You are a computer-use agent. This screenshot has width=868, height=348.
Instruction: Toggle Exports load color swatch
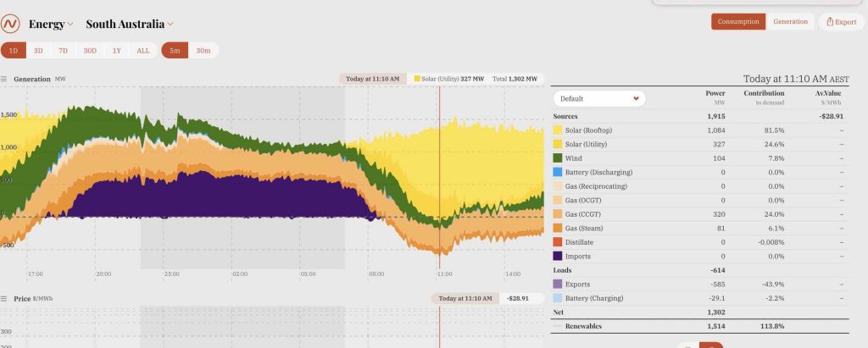click(x=558, y=284)
